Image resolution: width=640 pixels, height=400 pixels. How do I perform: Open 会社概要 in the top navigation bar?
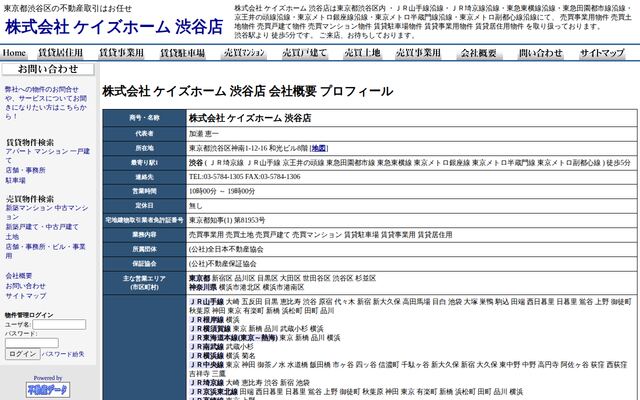click(479, 53)
